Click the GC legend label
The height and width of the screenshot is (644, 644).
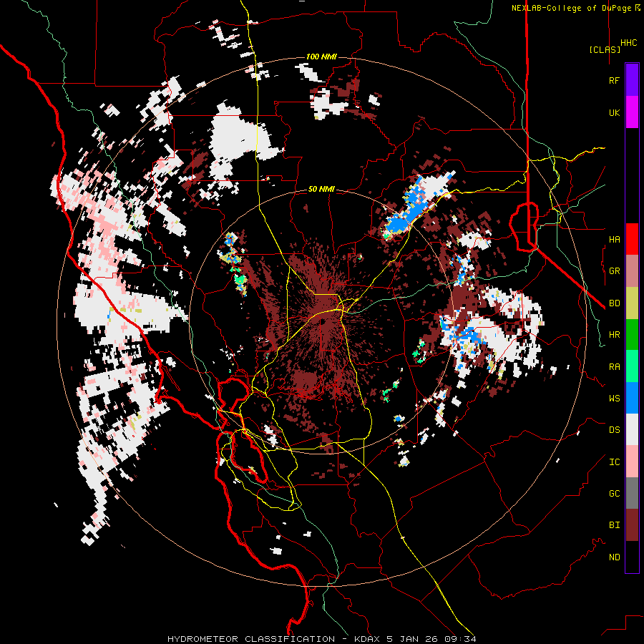(x=615, y=493)
